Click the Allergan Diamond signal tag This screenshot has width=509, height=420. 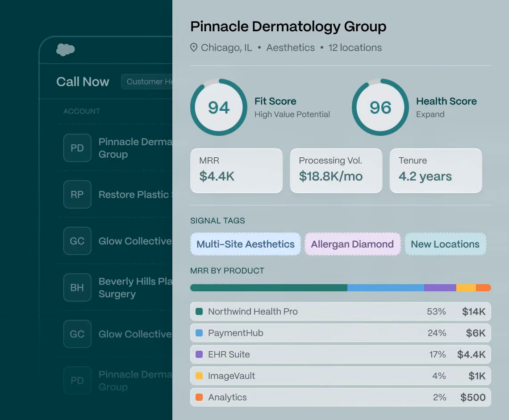coord(352,244)
